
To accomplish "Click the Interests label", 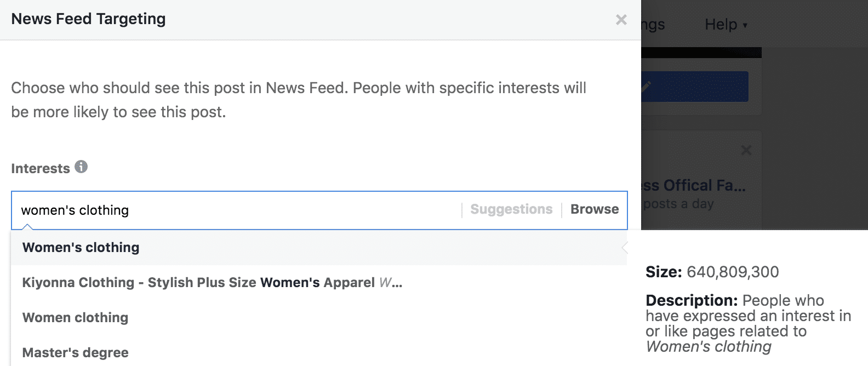I will coord(41,169).
